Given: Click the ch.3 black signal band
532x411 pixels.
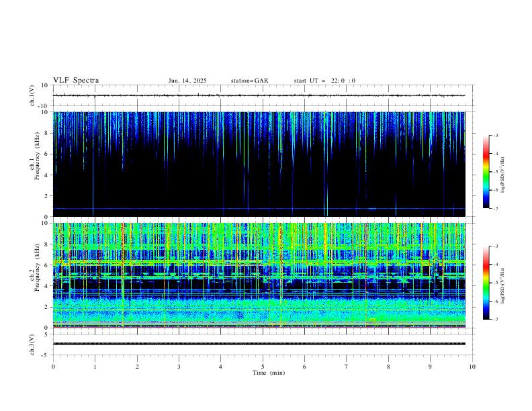Looking at the screenshot, I should (259, 344).
